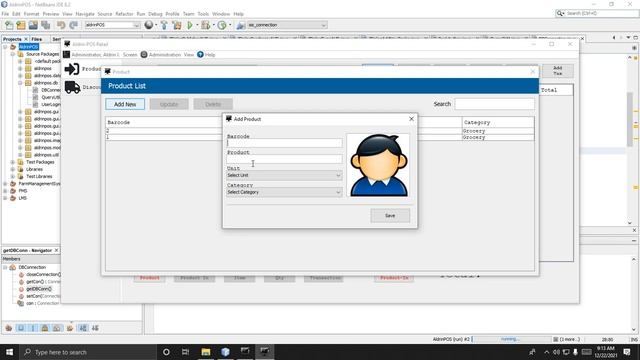Click the Debug Project toolbar icon

pyautogui.click(x=206, y=25)
